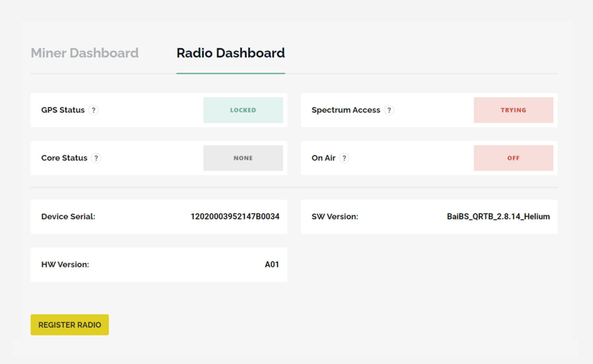Open Core Status help question mark
This screenshot has width=593, height=364.
(x=96, y=158)
